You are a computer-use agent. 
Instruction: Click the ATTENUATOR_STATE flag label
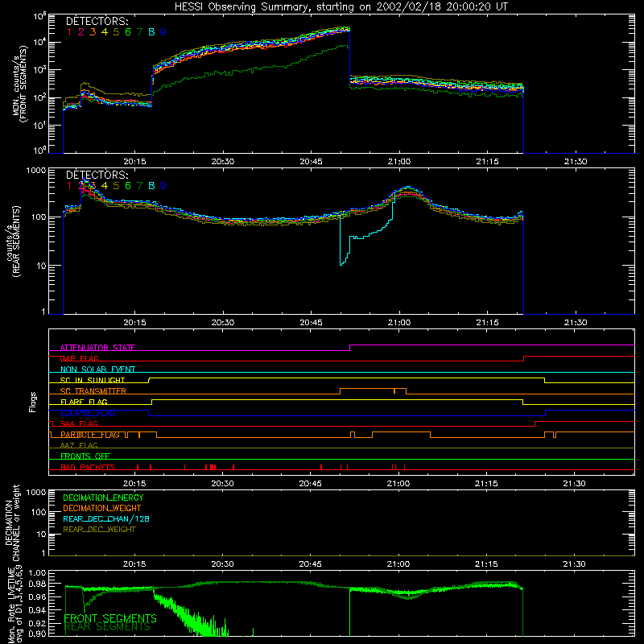point(97,348)
